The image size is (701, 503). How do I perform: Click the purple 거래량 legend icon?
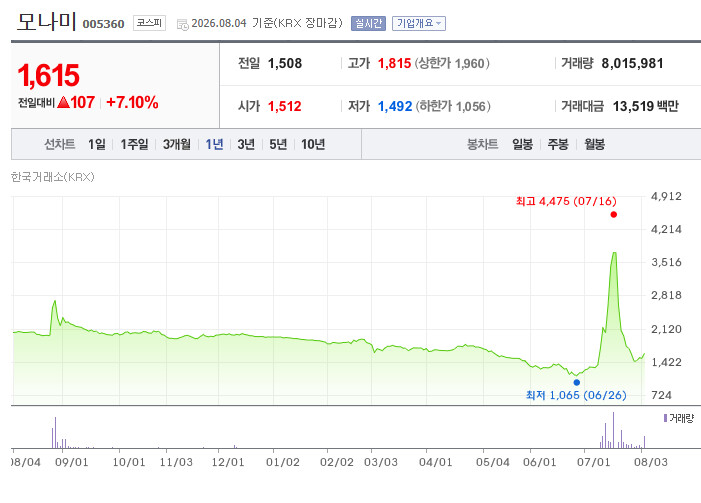(665, 418)
